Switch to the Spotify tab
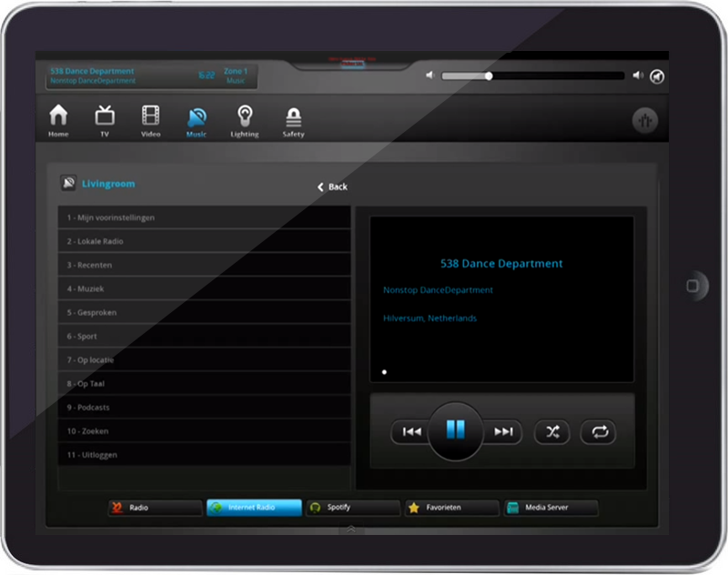728x575 pixels. 353,508
